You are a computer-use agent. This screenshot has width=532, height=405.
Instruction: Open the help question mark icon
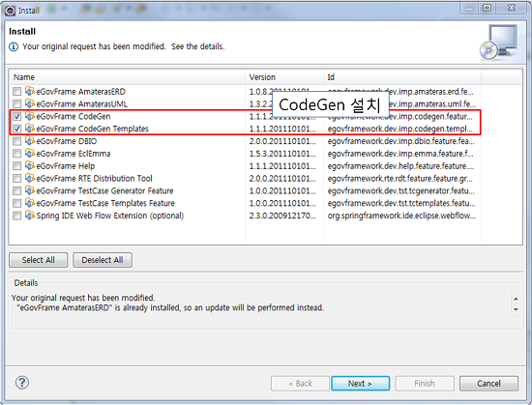click(x=22, y=383)
